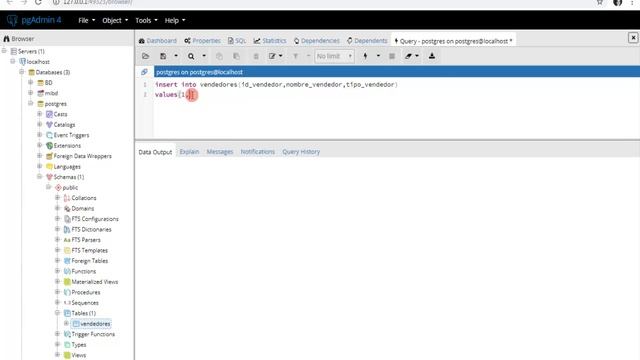Select the vendedores table node
Screen dimensions: 640x360
(x=95, y=324)
